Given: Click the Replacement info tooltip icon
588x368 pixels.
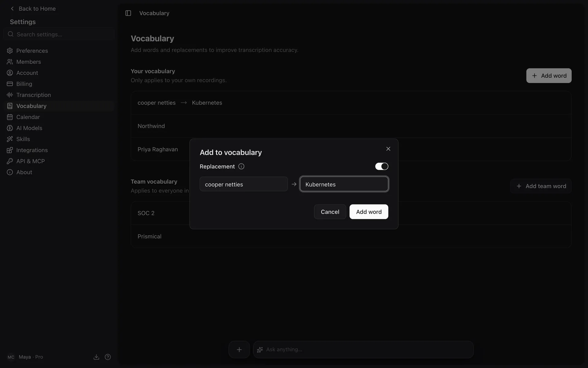Looking at the screenshot, I should click(x=241, y=167).
